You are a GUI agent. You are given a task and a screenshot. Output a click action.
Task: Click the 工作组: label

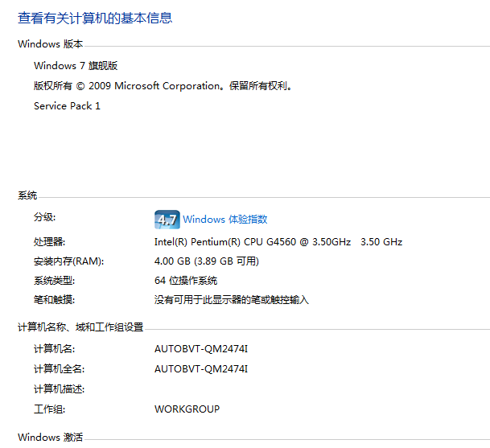49,409
